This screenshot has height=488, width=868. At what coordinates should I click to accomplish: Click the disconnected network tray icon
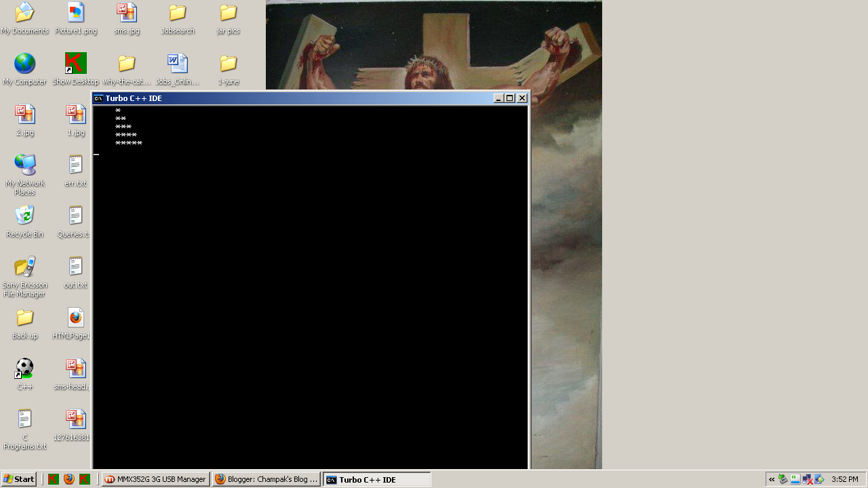click(808, 479)
